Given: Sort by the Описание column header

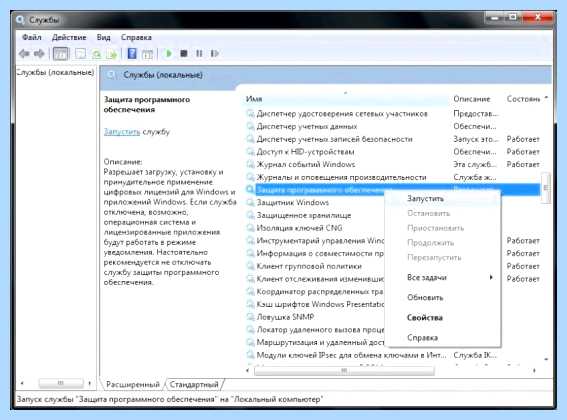Looking at the screenshot, I should pos(472,99).
